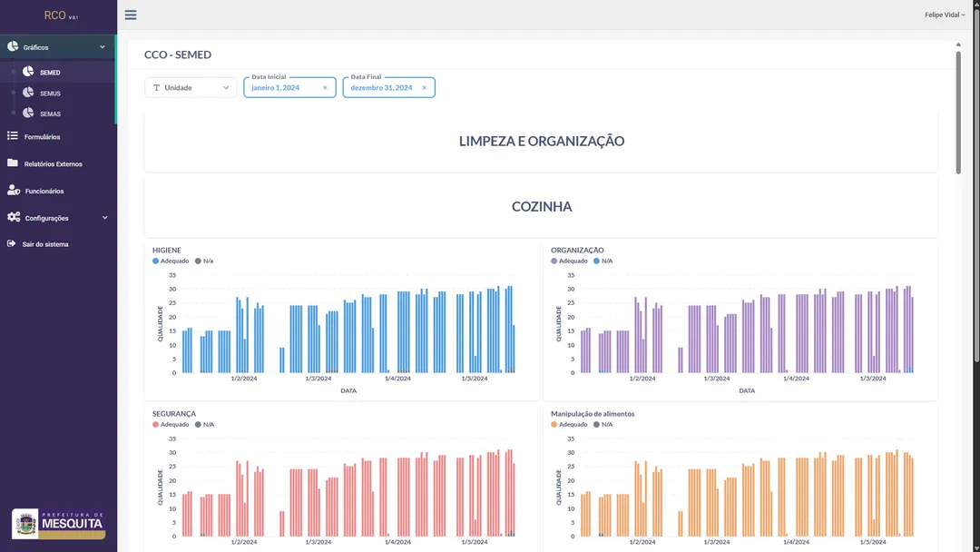This screenshot has width=980, height=552.
Task: Click the Funcionários people icon
Action: tap(12, 191)
